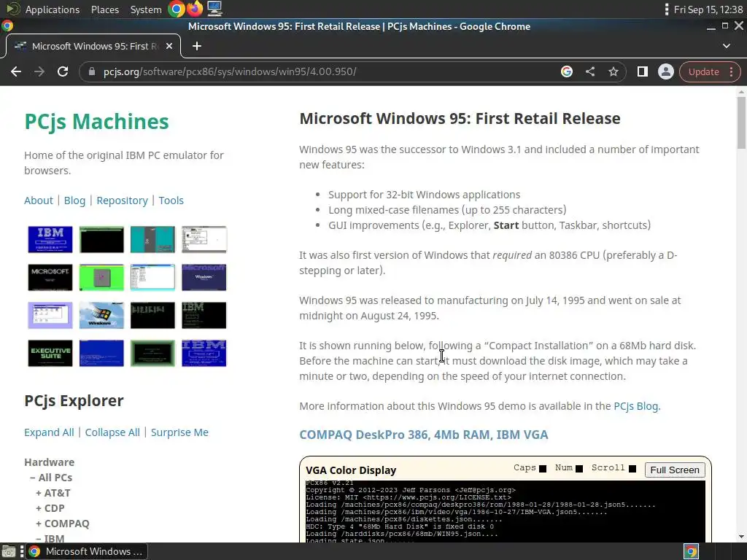Open the bright green thumbnail
The height and width of the screenshot is (560, 747).
pos(101,277)
